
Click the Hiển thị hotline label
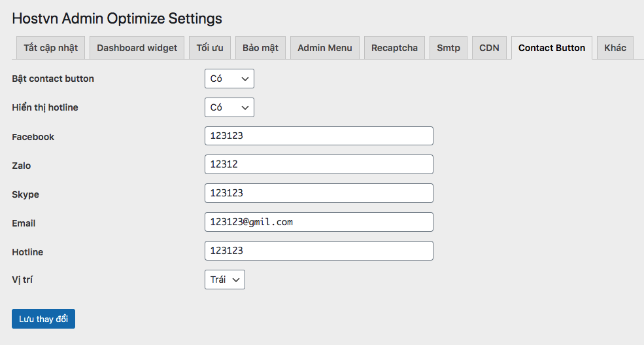pyautogui.click(x=44, y=108)
